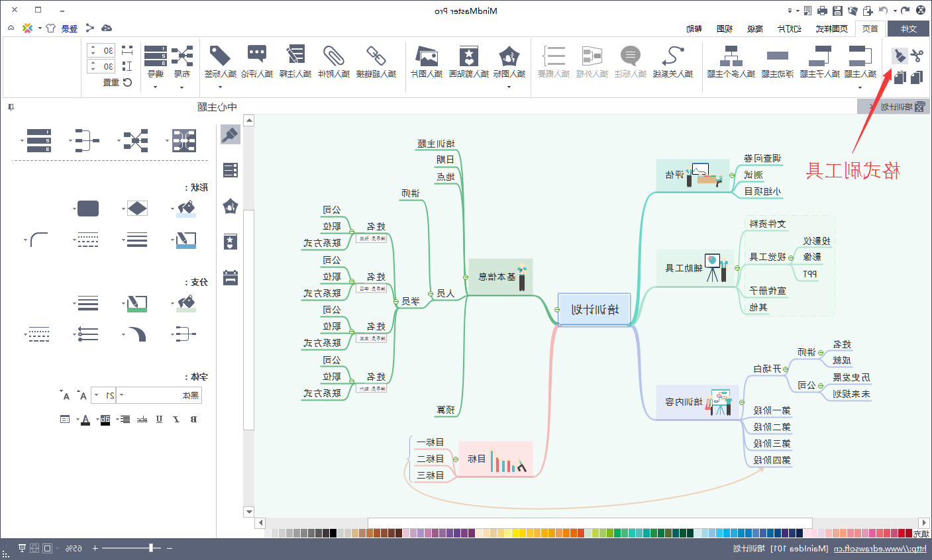Click the fit-page icon in status bar
Image resolution: width=932 pixels, height=560 pixels.
pyautogui.click(x=47, y=548)
